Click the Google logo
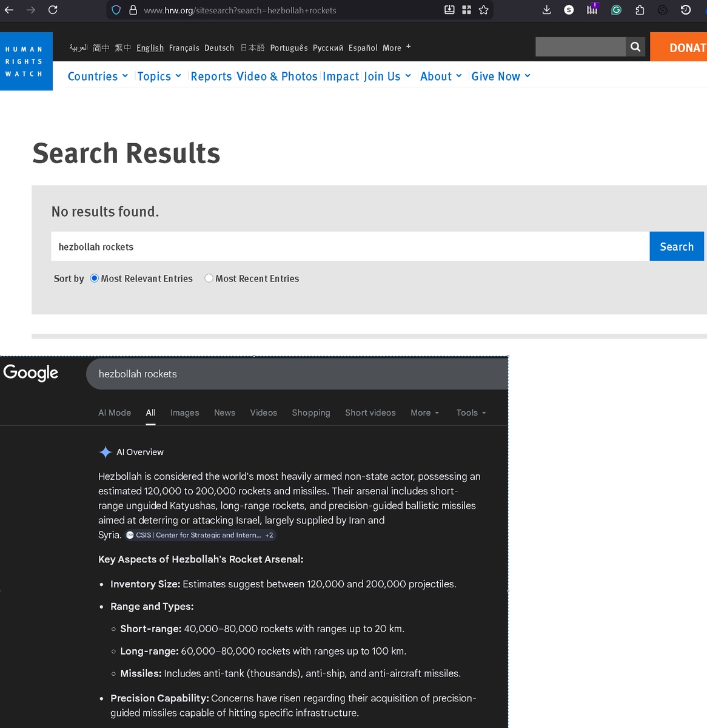The width and height of the screenshot is (707, 728). 31,372
